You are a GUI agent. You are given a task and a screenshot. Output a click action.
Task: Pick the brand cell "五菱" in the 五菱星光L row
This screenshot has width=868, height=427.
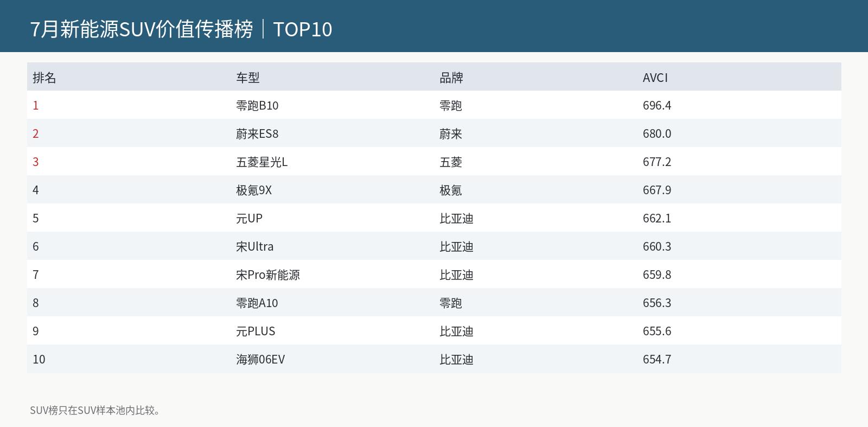pos(451,162)
